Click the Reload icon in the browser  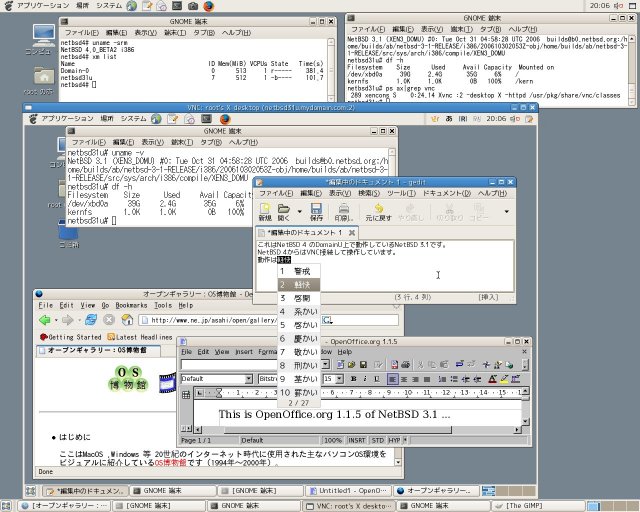point(91,320)
